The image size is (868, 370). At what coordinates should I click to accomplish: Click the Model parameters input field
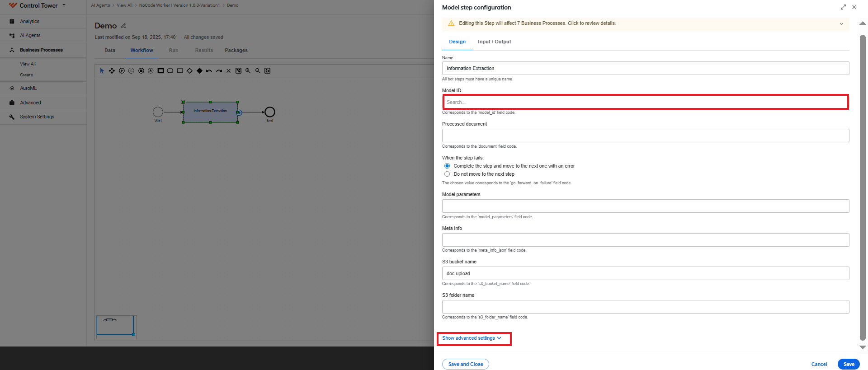pos(646,206)
